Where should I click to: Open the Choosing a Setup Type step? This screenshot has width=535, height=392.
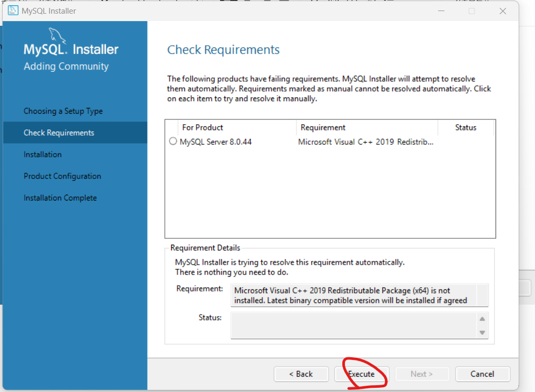(63, 111)
